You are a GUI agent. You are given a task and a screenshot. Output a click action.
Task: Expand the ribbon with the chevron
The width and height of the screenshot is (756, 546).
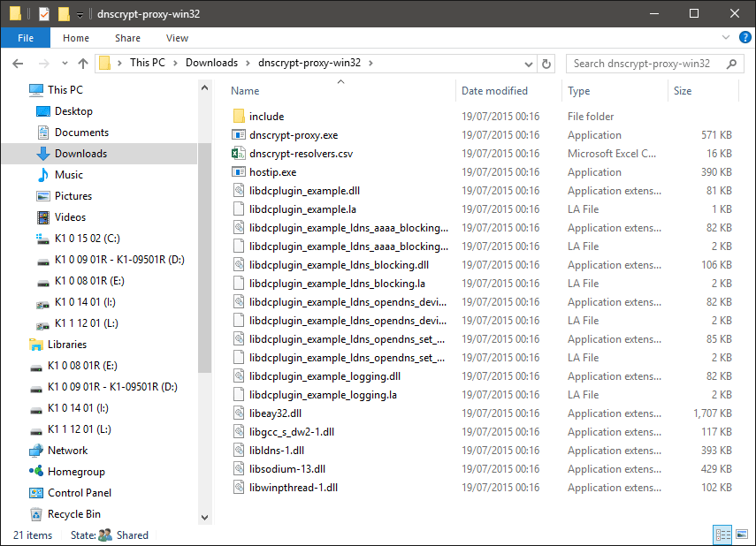point(724,38)
